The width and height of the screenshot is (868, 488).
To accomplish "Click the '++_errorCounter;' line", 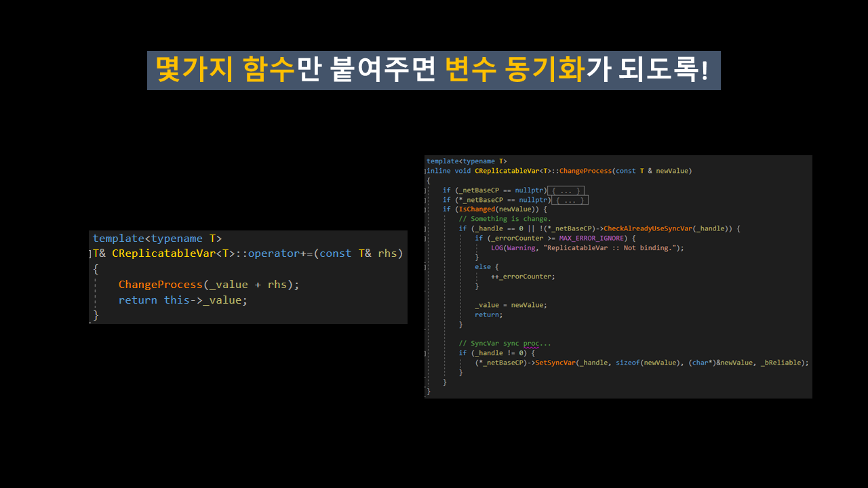I will click(x=523, y=277).
